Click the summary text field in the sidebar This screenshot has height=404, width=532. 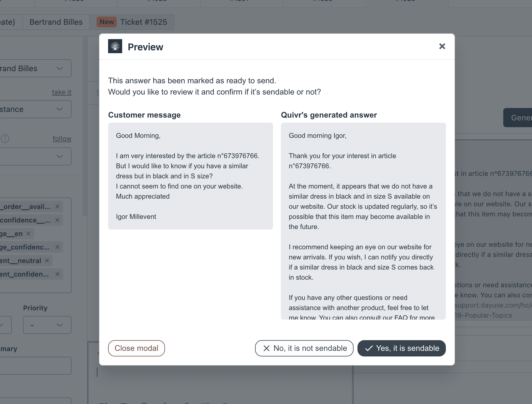tap(35, 366)
